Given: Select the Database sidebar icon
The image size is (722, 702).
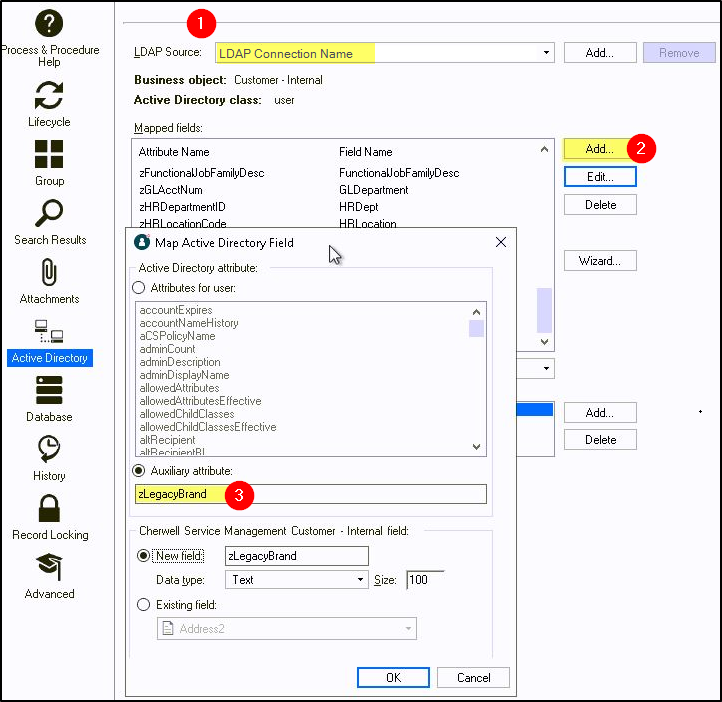Looking at the screenshot, I should tap(49, 390).
